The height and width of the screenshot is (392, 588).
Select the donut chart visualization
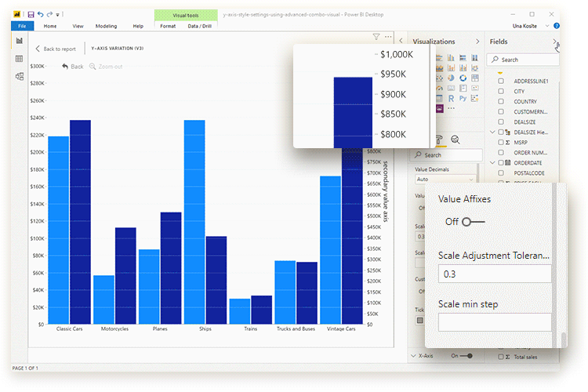click(463, 78)
